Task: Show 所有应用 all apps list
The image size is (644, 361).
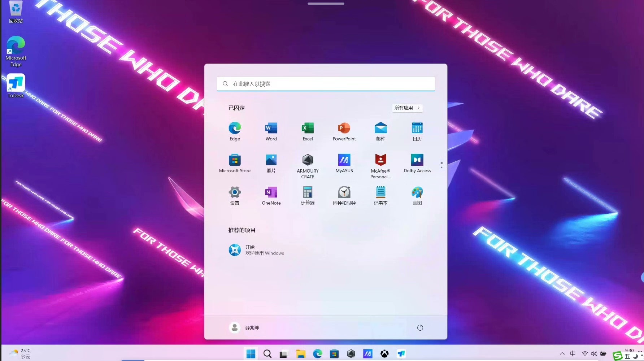Action: click(407, 108)
